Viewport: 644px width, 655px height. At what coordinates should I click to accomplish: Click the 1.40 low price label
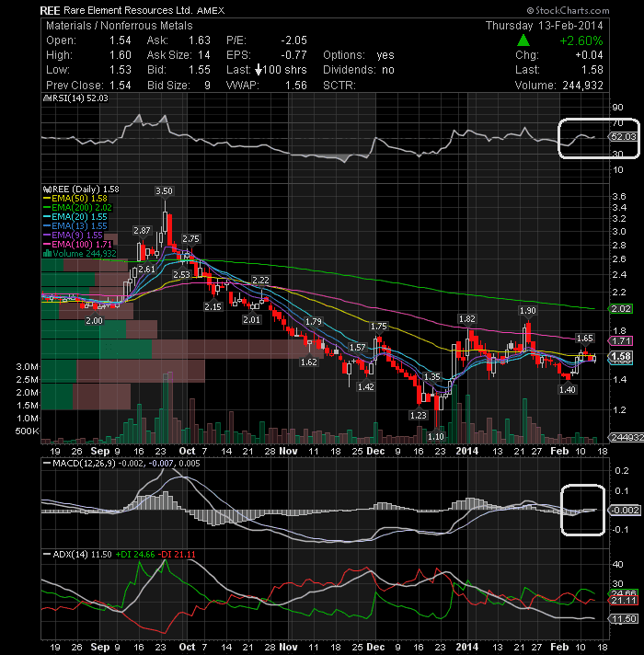pyautogui.click(x=567, y=390)
